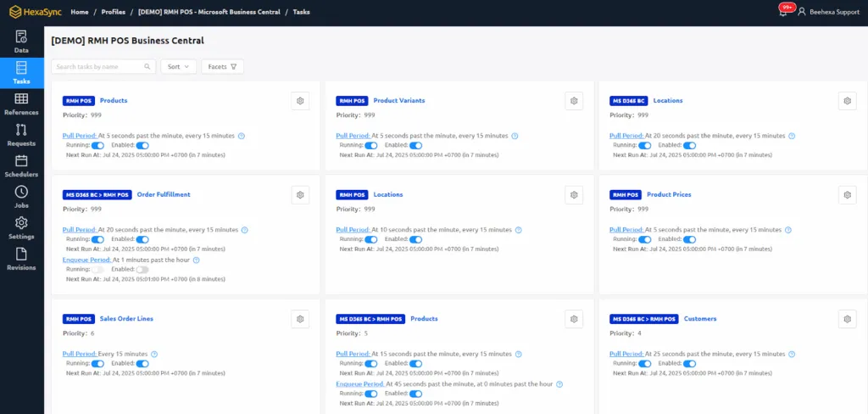Open the notifications bell with 99+ badge
This screenshot has height=414, width=868.
tap(783, 11)
